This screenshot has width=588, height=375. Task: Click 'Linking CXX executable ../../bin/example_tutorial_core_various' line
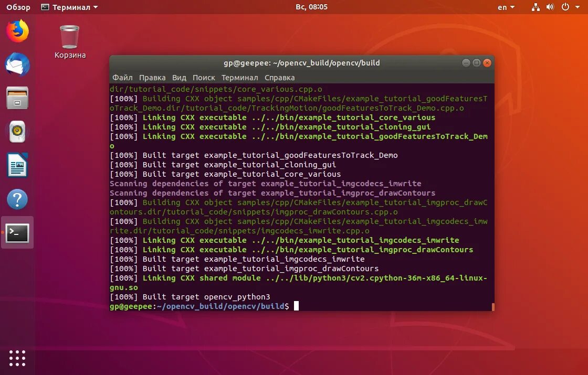pyautogui.click(x=272, y=117)
